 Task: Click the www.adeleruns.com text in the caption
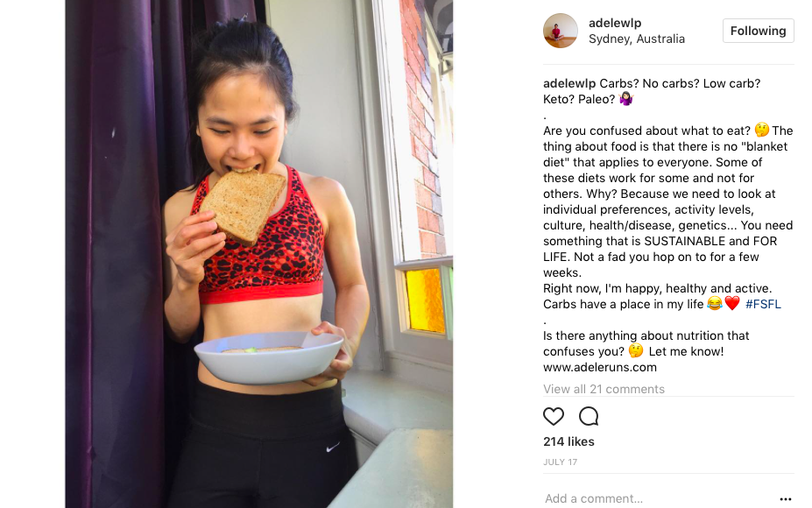pos(600,367)
